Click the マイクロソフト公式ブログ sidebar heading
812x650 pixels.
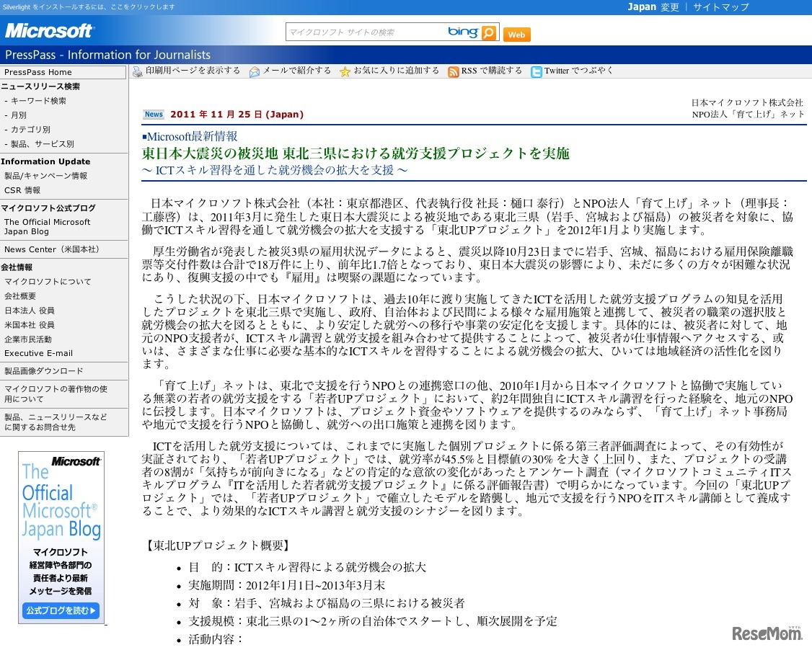(x=48, y=208)
